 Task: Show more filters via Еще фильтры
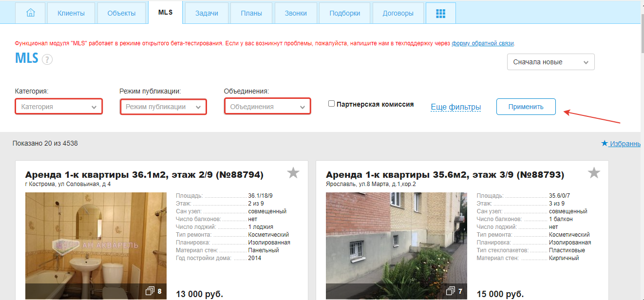[x=455, y=107]
